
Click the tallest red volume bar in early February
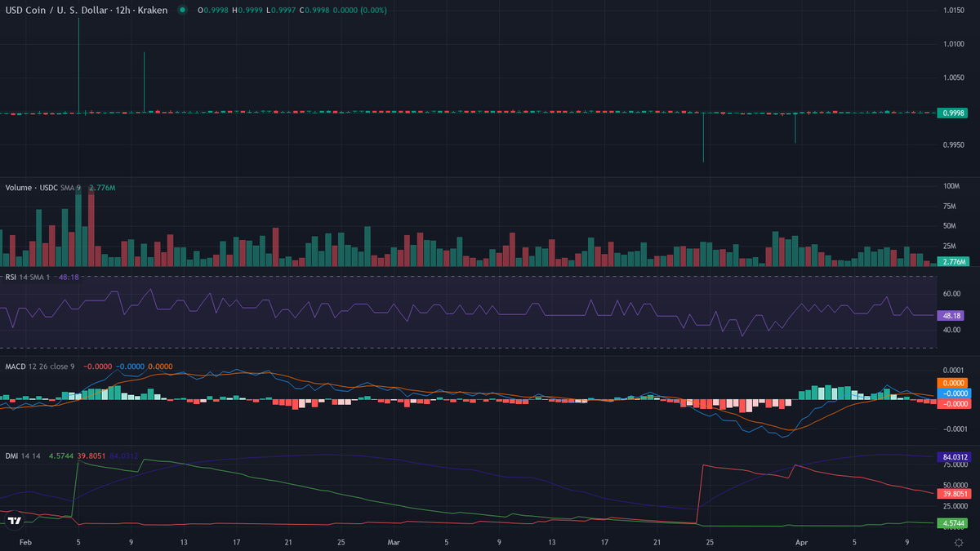pyautogui.click(x=91, y=228)
